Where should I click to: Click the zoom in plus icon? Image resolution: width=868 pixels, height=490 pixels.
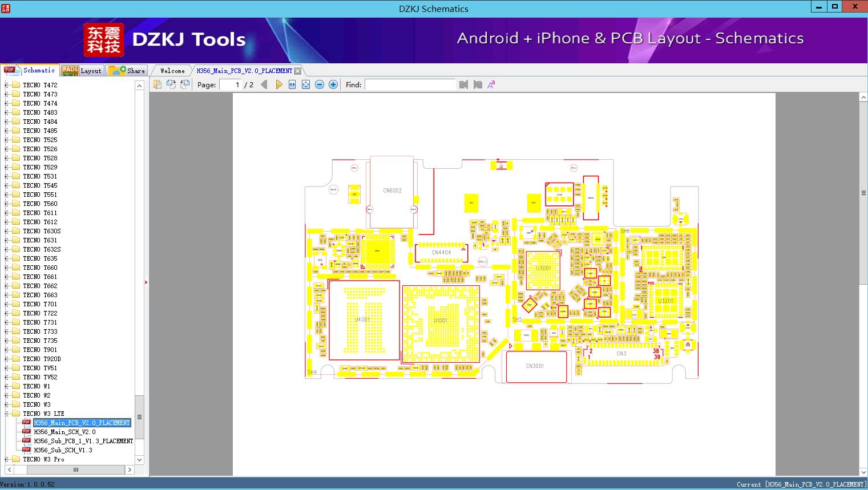point(333,84)
